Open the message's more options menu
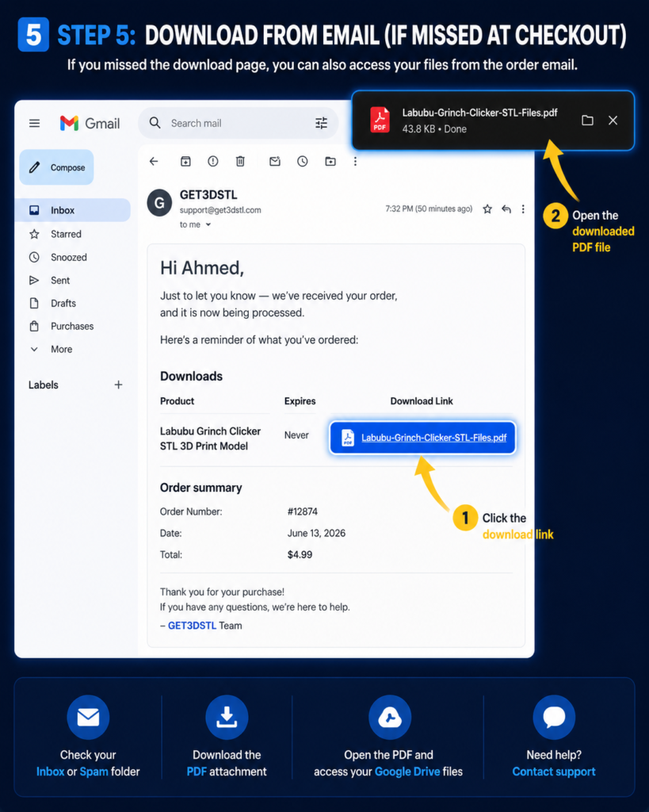 [x=523, y=209]
